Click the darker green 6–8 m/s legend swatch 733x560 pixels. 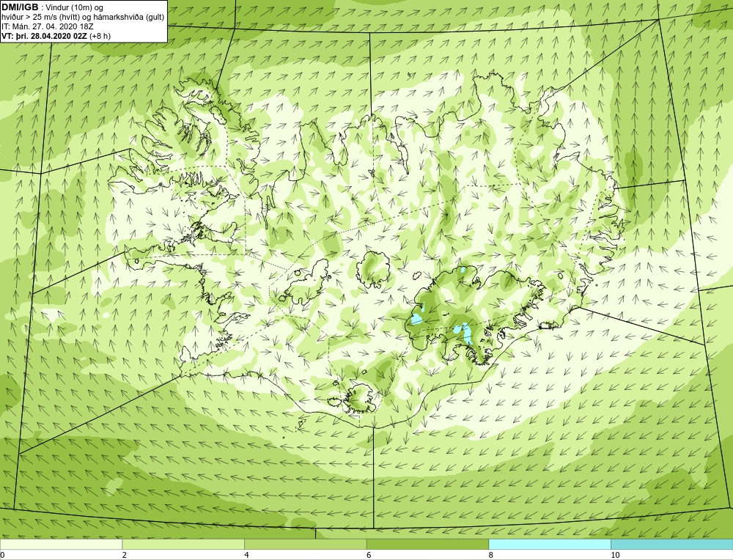pos(428,544)
